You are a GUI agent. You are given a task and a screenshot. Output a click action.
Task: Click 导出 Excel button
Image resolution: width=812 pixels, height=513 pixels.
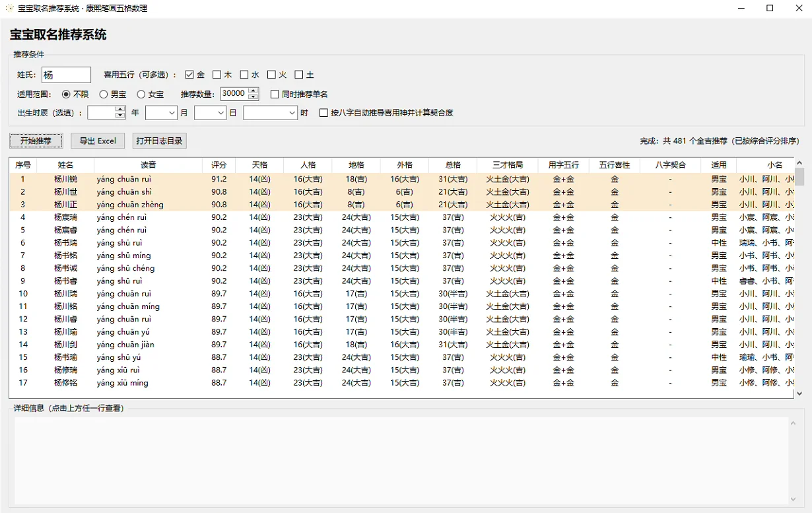tap(98, 141)
